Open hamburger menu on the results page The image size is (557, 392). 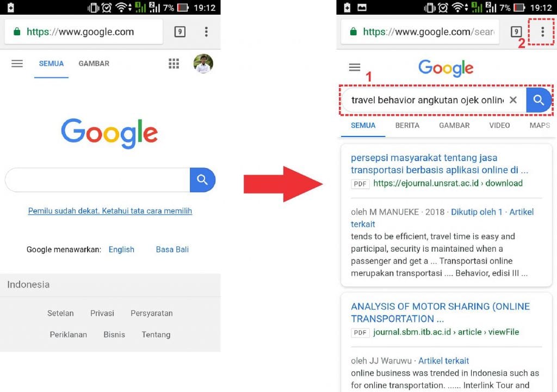click(355, 67)
